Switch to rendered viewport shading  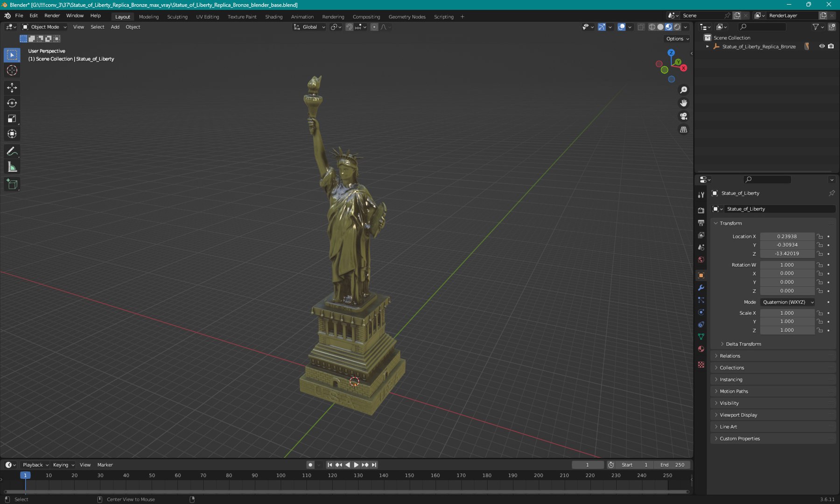coord(677,27)
